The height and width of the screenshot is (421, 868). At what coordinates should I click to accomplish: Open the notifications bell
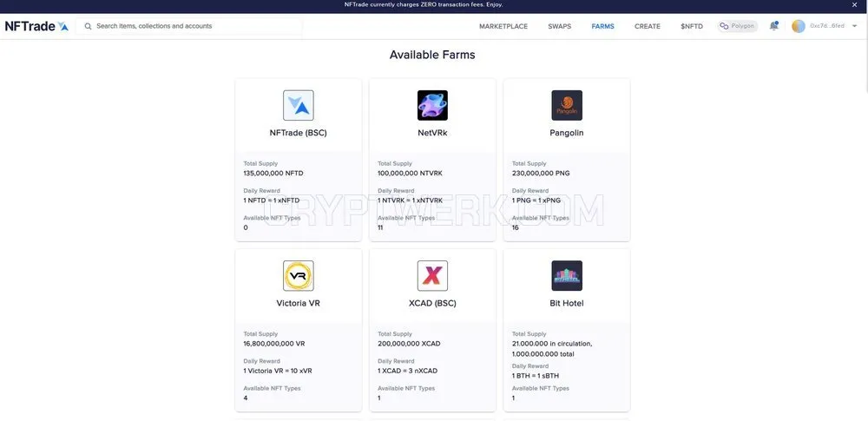[774, 26]
